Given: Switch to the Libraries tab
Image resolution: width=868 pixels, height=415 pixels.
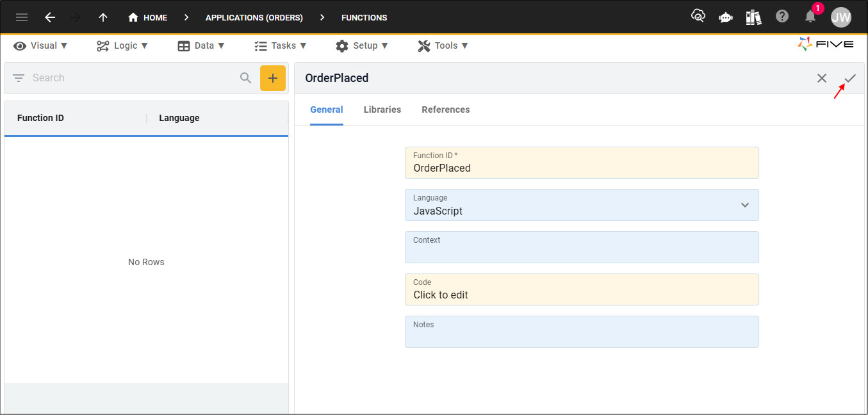Looking at the screenshot, I should 382,110.
